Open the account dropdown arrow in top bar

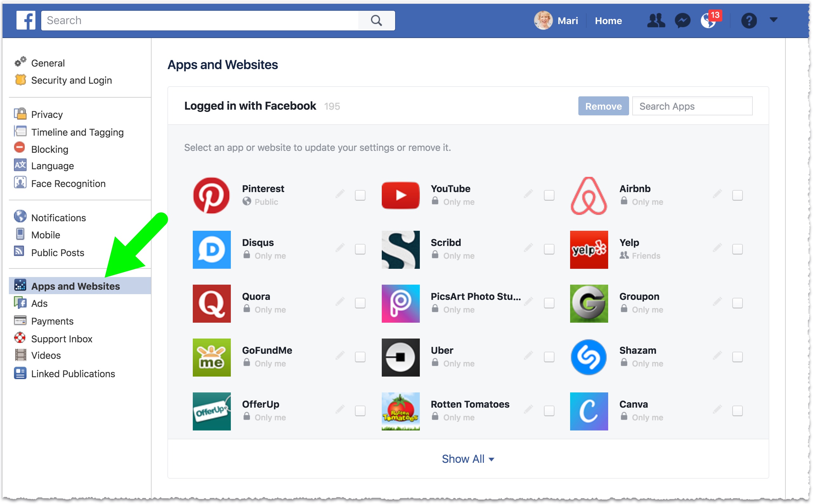coord(773,20)
